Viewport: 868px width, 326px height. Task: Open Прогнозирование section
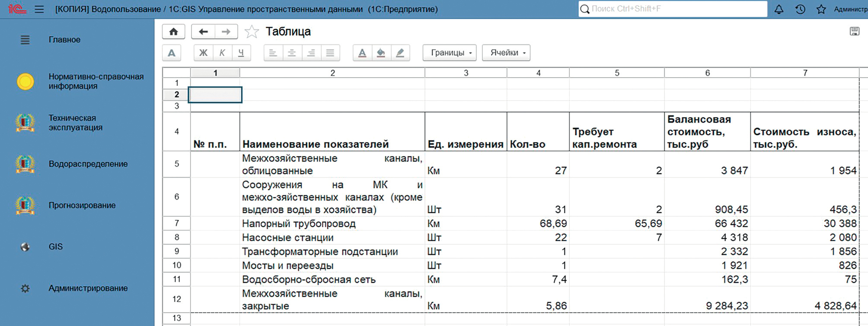82,206
